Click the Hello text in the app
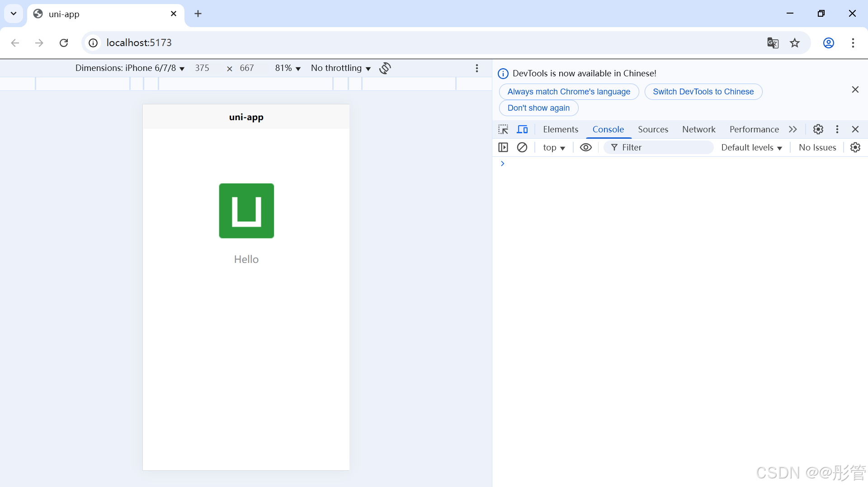The height and width of the screenshot is (487, 868). pos(246,259)
